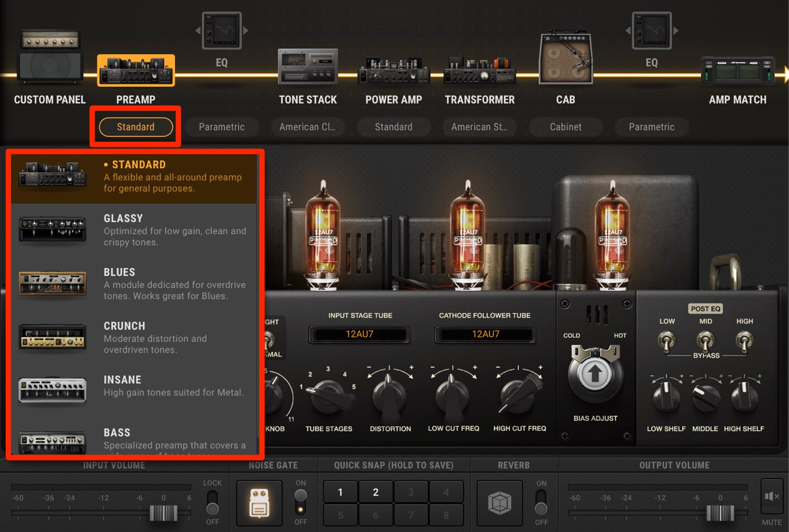Click the Low Shelf knob
Viewport: 789px width, 532px height.
pyautogui.click(x=666, y=397)
